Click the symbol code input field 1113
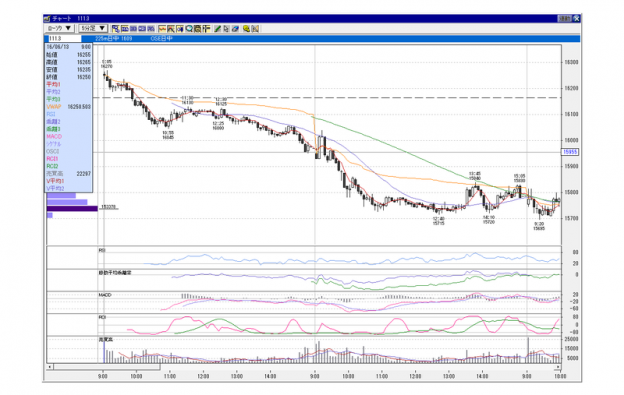The height and width of the screenshot is (395, 624). [x=64, y=39]
